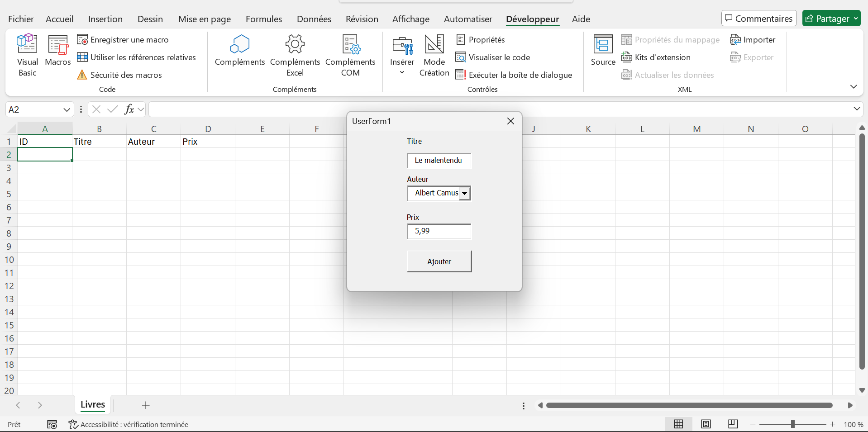The image size is (868, 432).
Task: Collapse the ribbon with the chevron
Action: (x=854, y=86)
